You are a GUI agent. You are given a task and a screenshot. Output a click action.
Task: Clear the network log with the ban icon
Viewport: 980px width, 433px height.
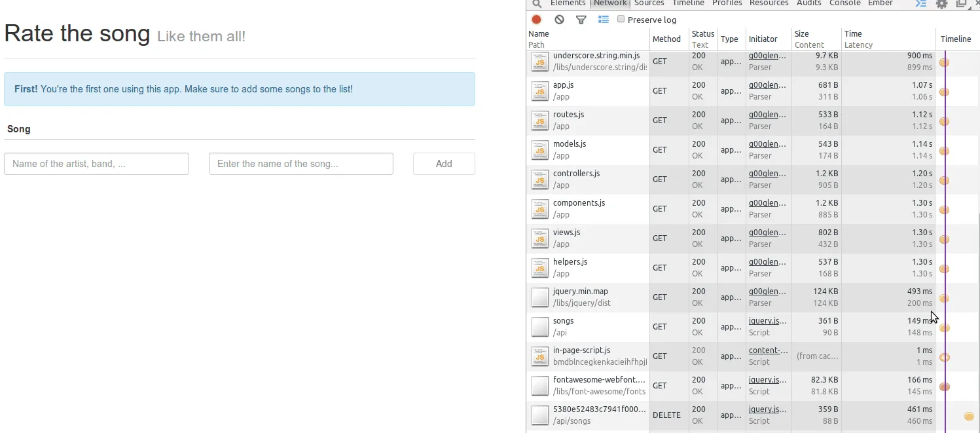click(559, 20)
